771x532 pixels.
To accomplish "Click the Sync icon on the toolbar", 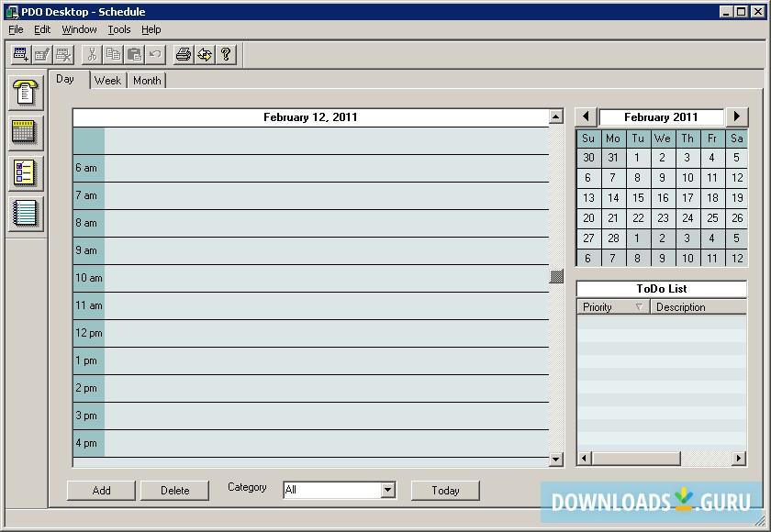I will pos(205,54).
